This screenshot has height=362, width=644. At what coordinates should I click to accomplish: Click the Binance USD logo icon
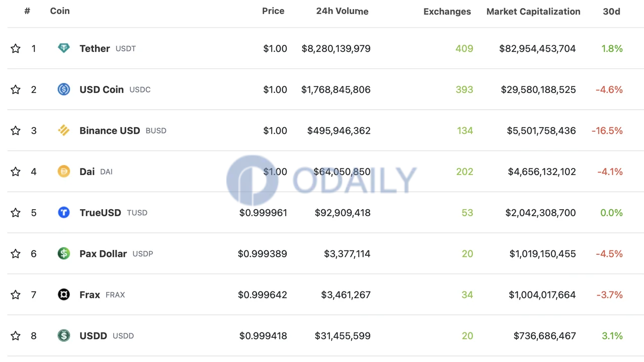(64, 131)
